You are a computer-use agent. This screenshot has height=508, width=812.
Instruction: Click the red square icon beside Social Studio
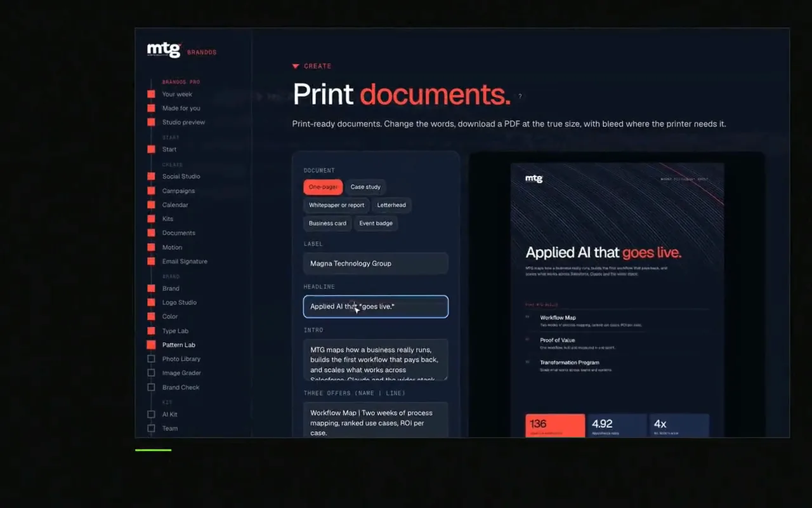coord(151,177)
